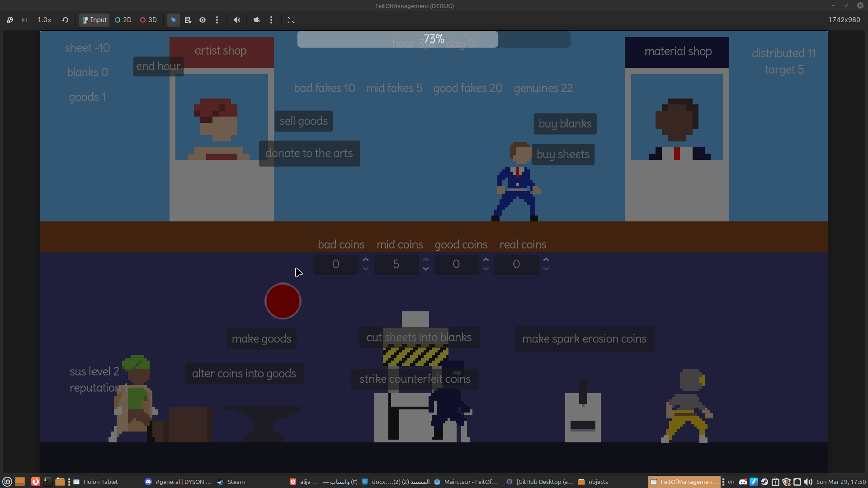The image size is (868, 488).
Task: Expand the game view to fullscreen
Action: point(291,20)
